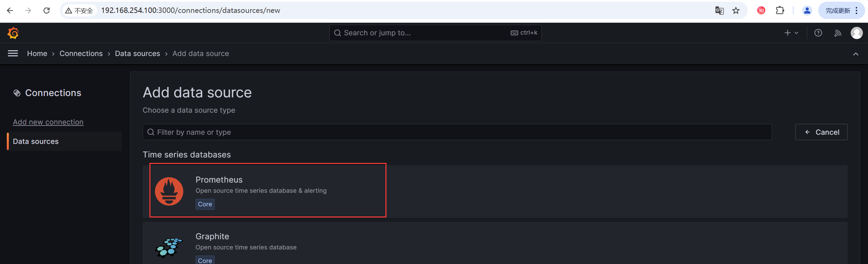
Task: Select the Graphite data source title
Action: (212, 236)
